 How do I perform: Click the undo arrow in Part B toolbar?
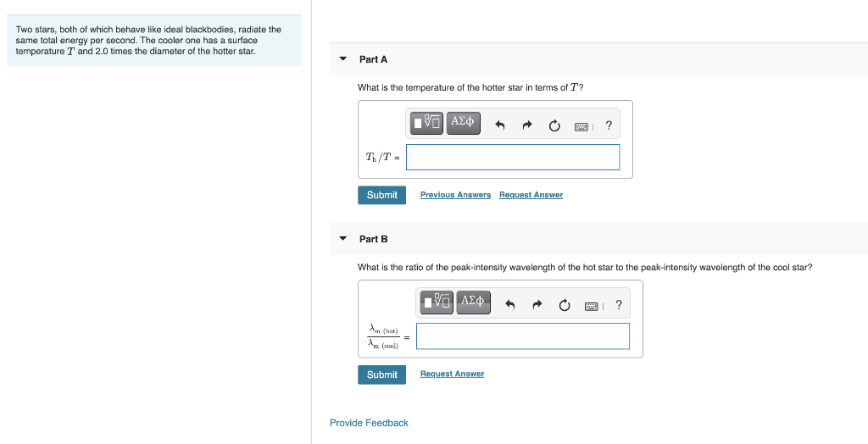coord(510,305)
